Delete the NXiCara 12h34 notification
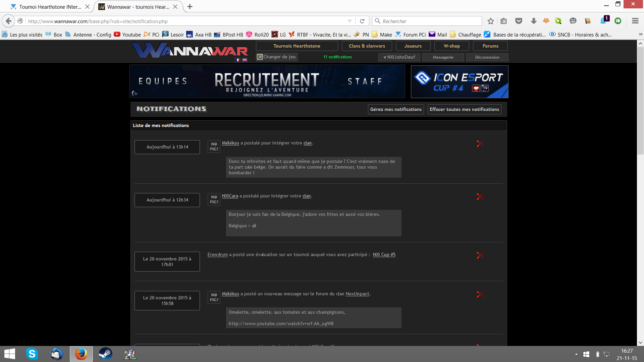The image size is (644, 362). point(480,197)
